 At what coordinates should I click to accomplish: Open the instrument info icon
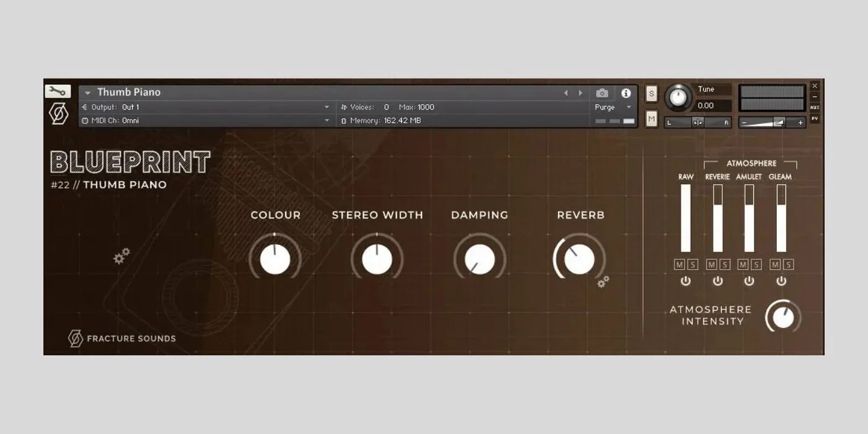click(x=626, y=93)
